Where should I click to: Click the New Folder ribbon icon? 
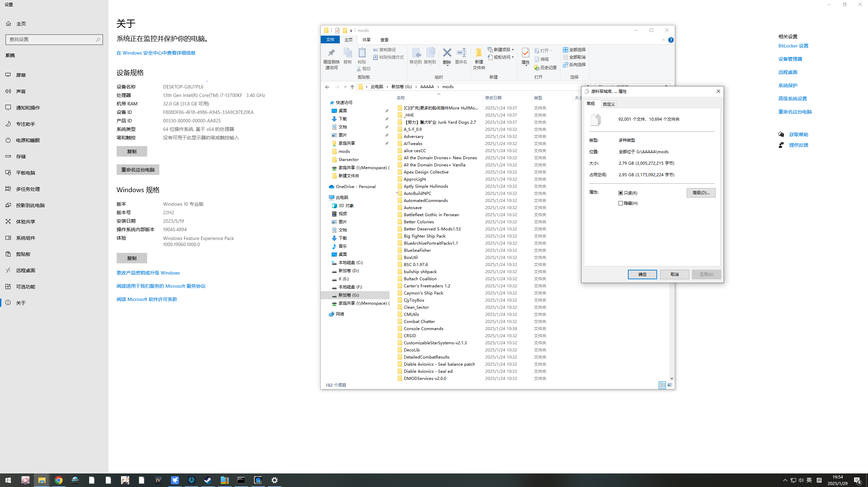[479, 53]
